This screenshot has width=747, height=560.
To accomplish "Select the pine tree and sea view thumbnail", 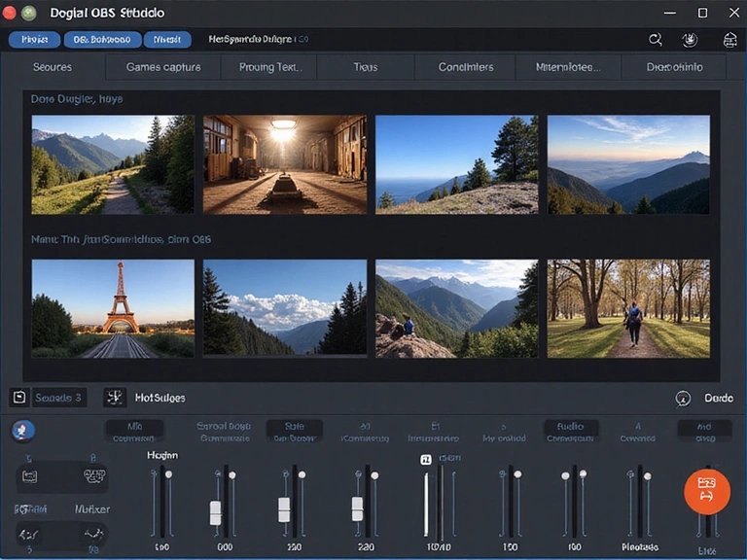I will pos(457,164).
